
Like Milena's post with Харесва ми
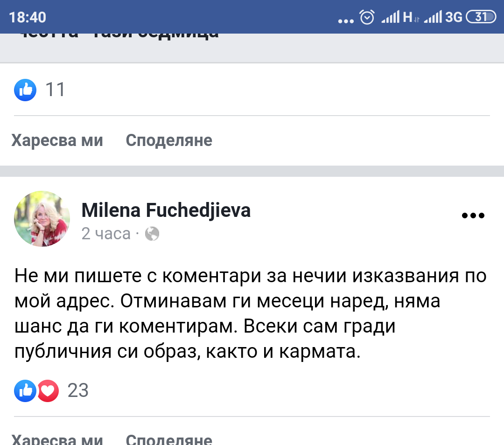pyautogui.click(x=57, y=440)
